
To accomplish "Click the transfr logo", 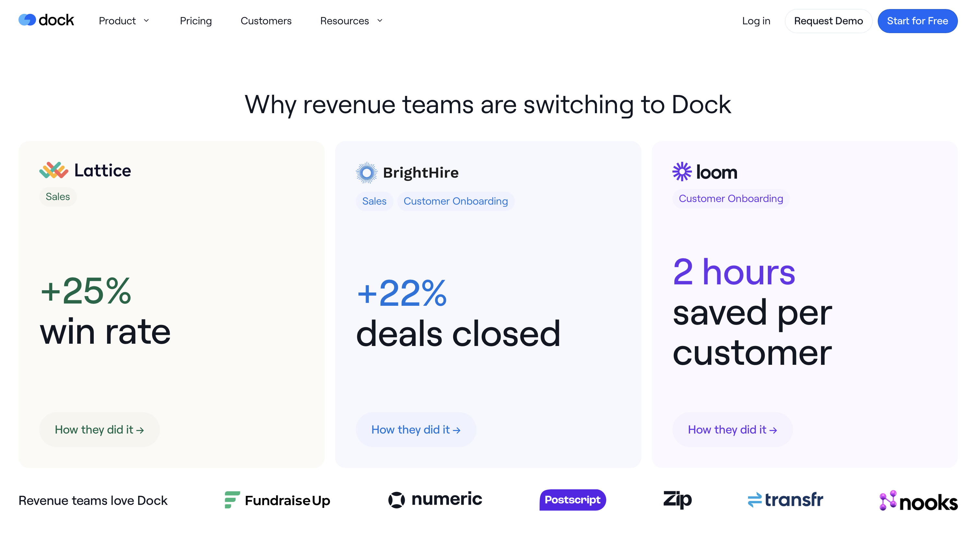I will (785, 500).
